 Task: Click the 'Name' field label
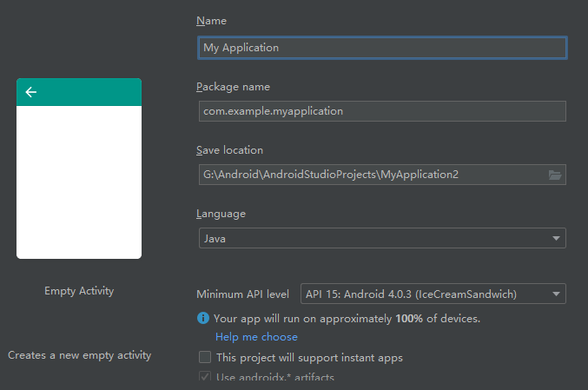[211, 21]
